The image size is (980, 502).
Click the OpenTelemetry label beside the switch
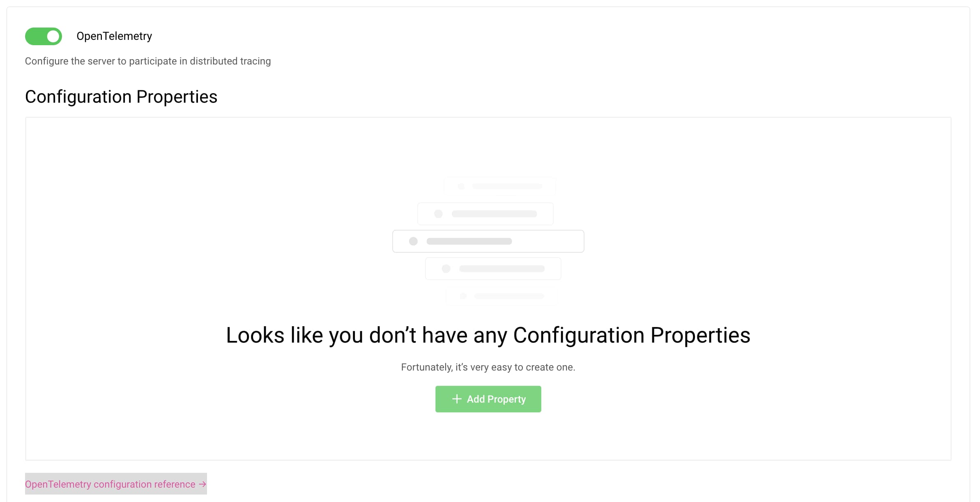coord(114,36)
